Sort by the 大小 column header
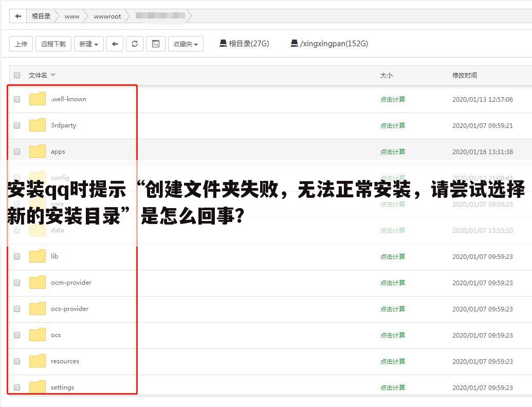 (386, 76)
